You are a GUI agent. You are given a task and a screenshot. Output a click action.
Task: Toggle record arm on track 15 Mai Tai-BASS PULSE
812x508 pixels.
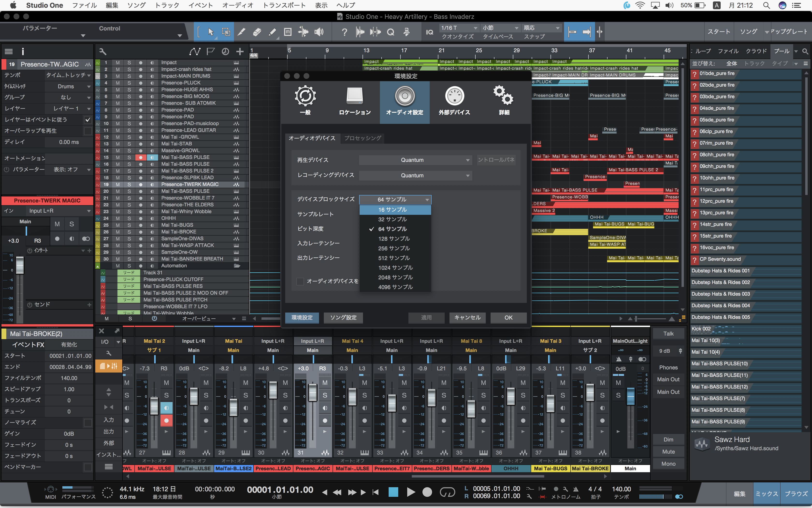tap(141, 157)
